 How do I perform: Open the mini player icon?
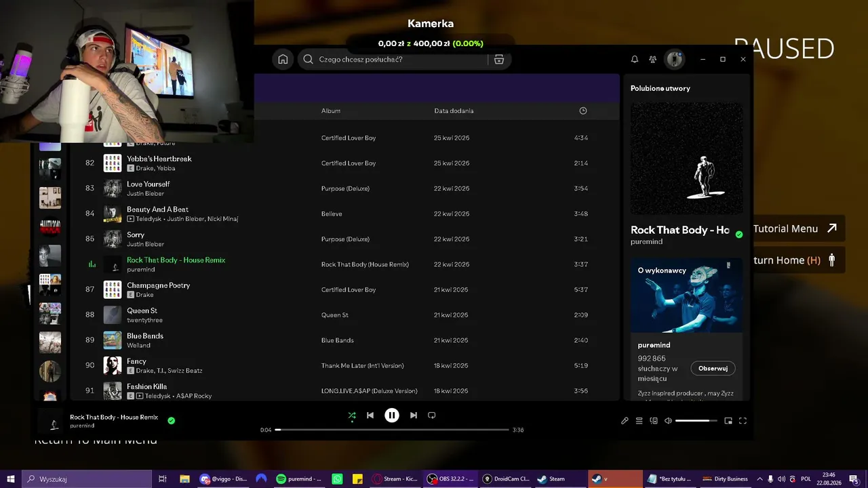click(x=728, y=421)
